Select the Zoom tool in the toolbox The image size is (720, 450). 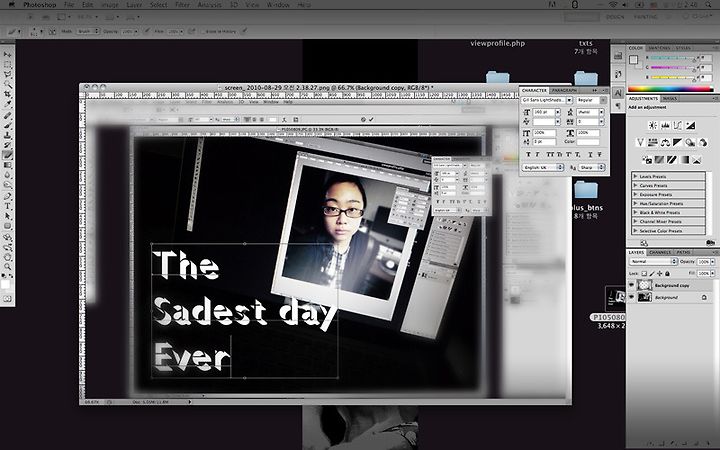click(x=8, y=266)
